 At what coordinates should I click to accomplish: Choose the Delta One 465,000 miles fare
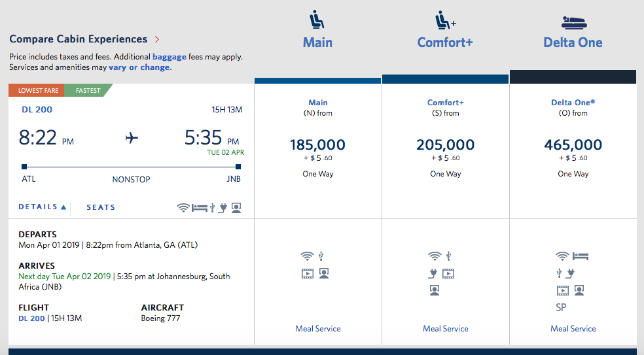pyautogui.click(x=573, y=145)
